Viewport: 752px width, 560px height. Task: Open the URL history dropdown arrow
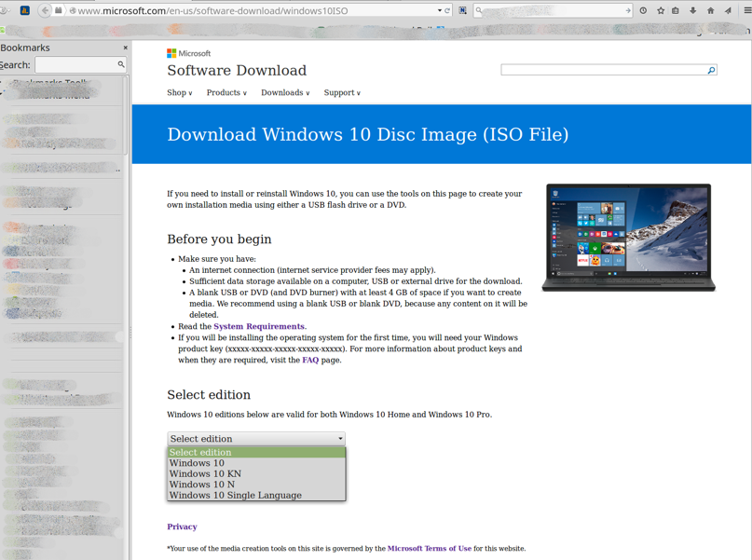(440, 10)
